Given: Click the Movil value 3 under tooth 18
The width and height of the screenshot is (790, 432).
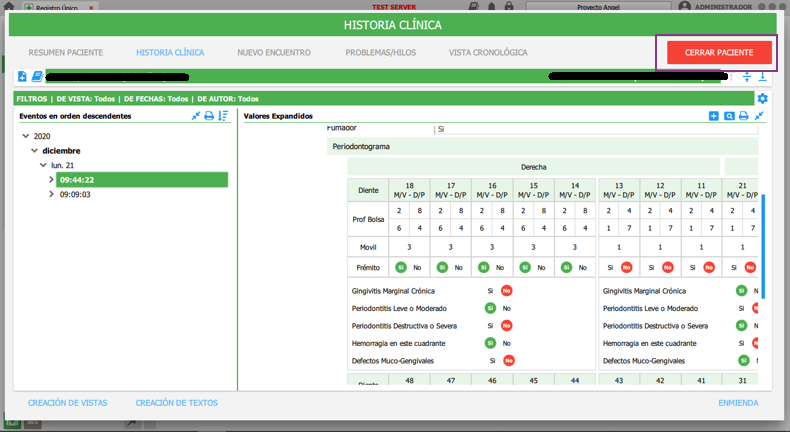Looking at the screenshot, I should tap(409, 247).
